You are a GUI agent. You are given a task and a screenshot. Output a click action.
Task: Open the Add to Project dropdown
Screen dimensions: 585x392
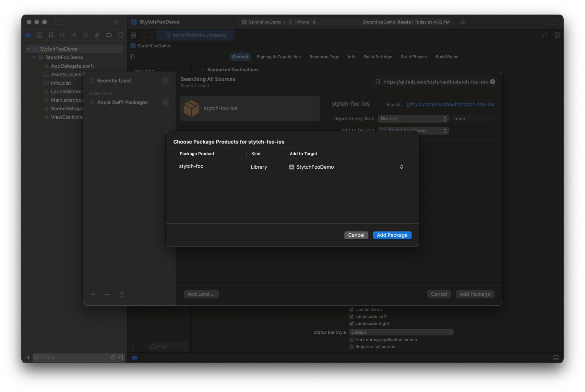413,131
